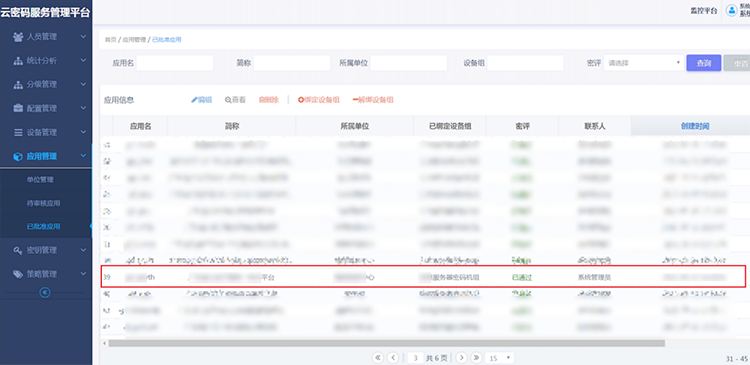The image size is (750, 365).
Task: Go to the previous page of results
Action: click(393, 357)
